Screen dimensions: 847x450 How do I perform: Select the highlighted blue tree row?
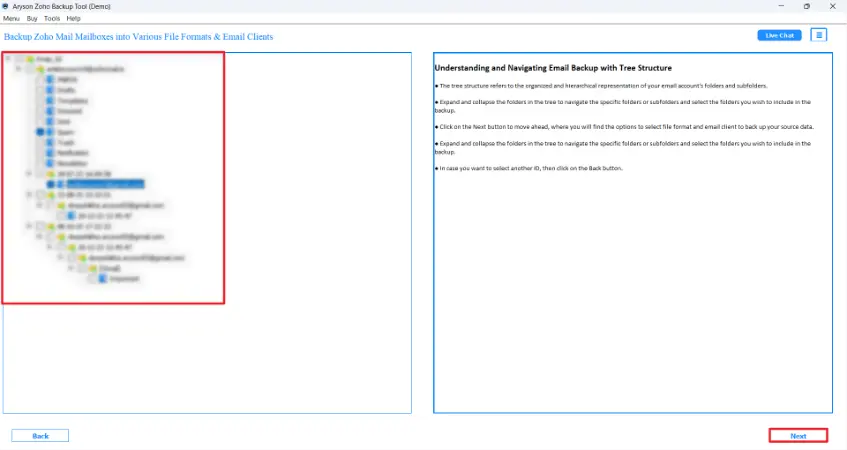pos(105,184)
